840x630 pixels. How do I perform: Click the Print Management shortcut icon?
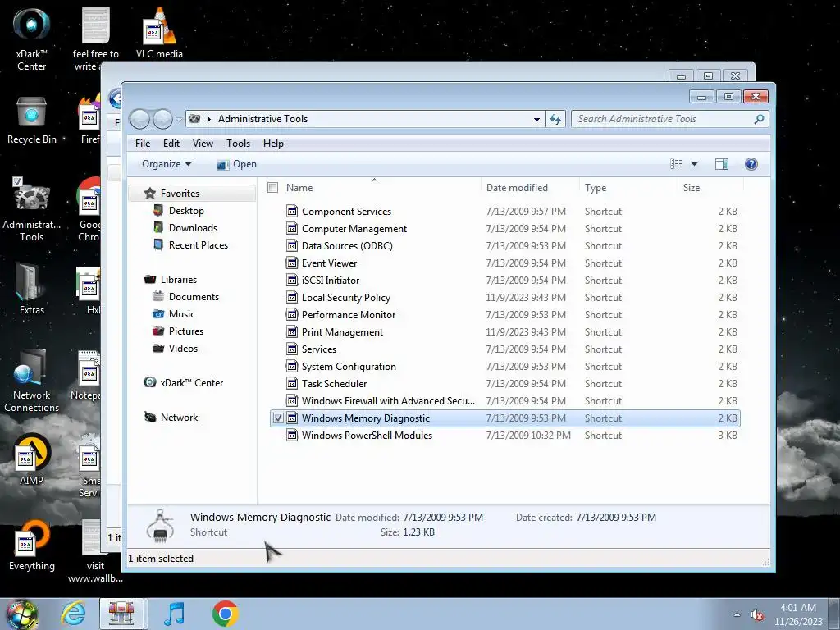point(292,331)
